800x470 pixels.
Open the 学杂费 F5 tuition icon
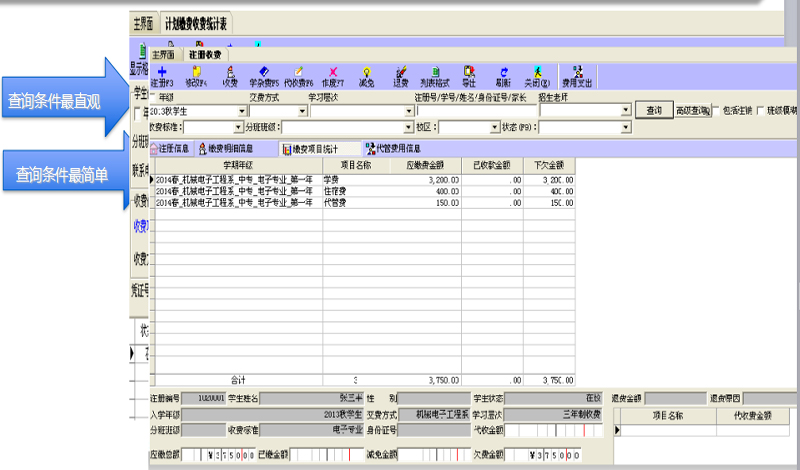pos(264,76)
